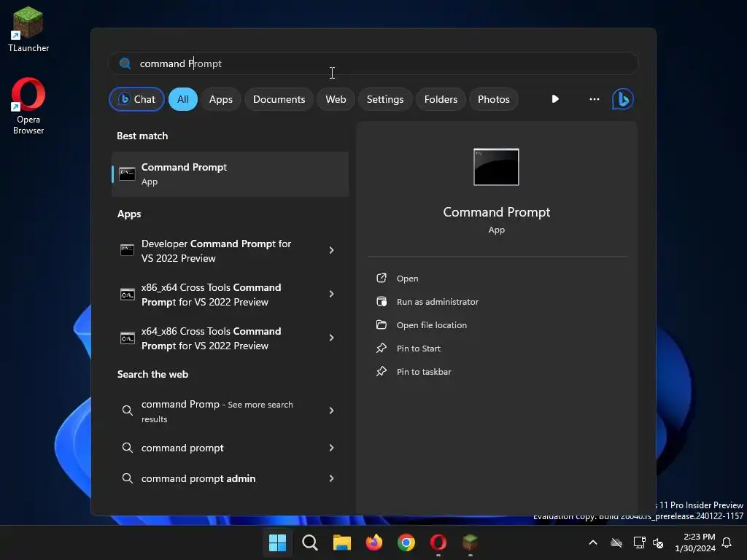Click the taskbar Search icon
Screen dimensions: 747x560
tap(309, 542)
